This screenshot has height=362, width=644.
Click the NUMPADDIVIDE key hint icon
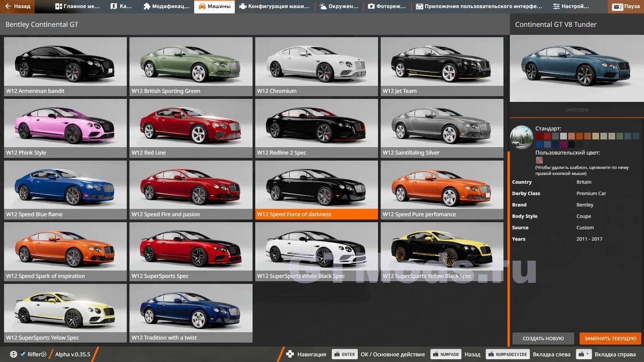[x=507, y=354]
